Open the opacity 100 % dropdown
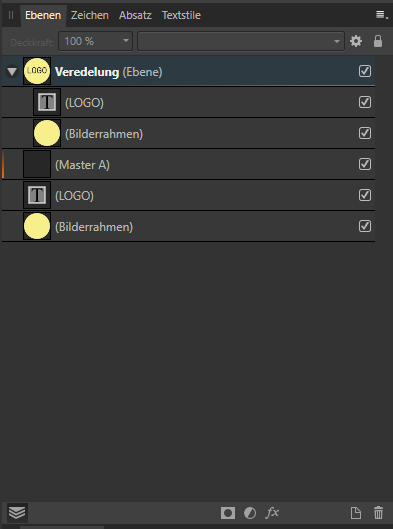The image size is (393, 529). tap(95, 41)
